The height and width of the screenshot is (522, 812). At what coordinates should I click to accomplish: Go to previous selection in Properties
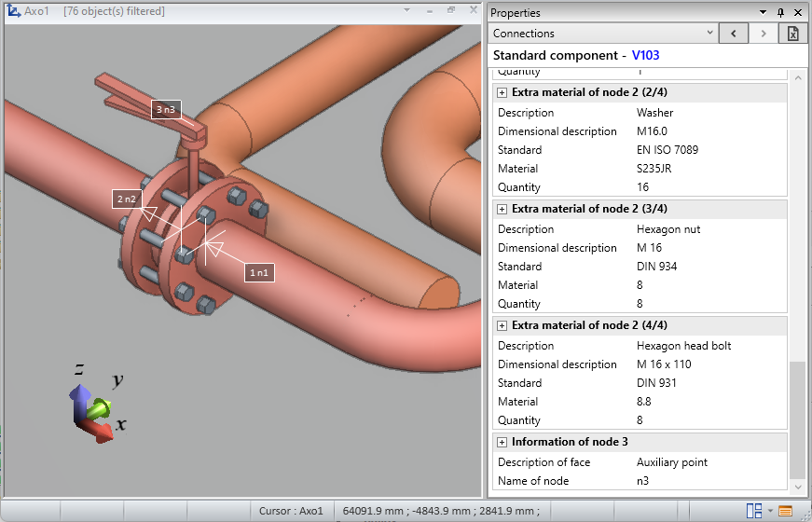[734, 34]
